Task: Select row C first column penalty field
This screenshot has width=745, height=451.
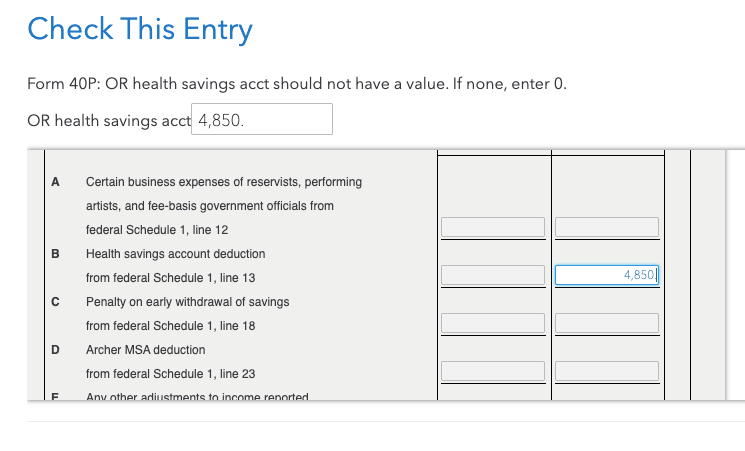Action: coord(493,323)
